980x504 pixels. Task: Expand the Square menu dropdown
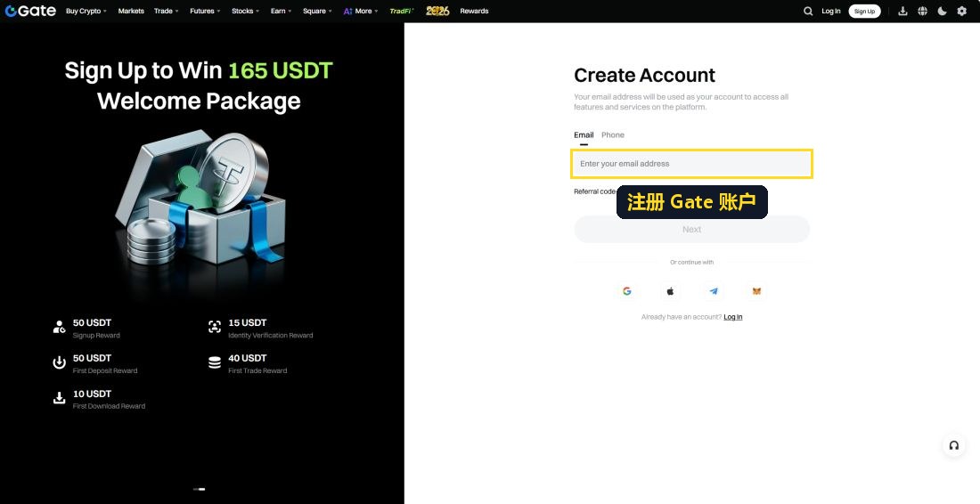point(317,12)
